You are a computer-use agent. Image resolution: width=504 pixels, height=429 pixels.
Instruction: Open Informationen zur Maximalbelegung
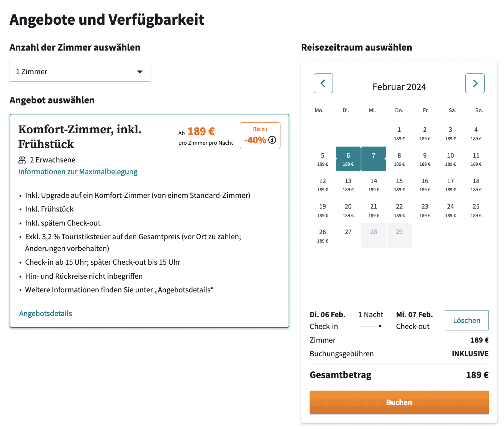(78, 171)
